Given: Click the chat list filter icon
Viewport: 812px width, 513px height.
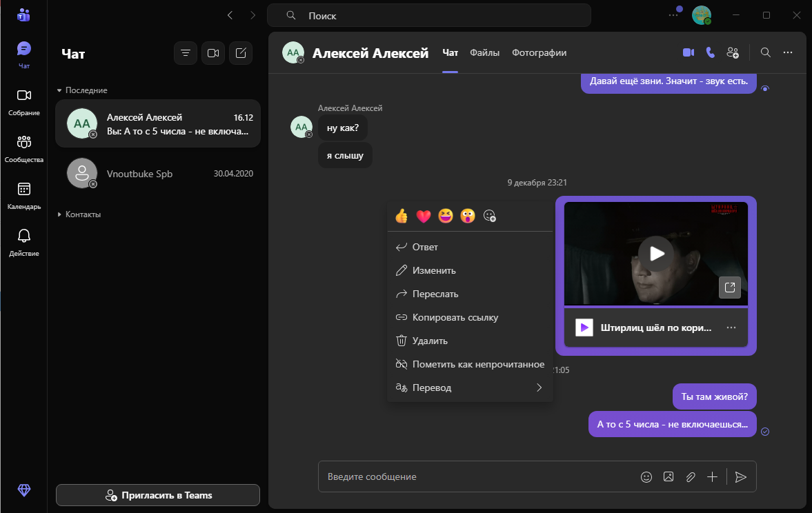Looking at the screenshot, I should point(186,53).
